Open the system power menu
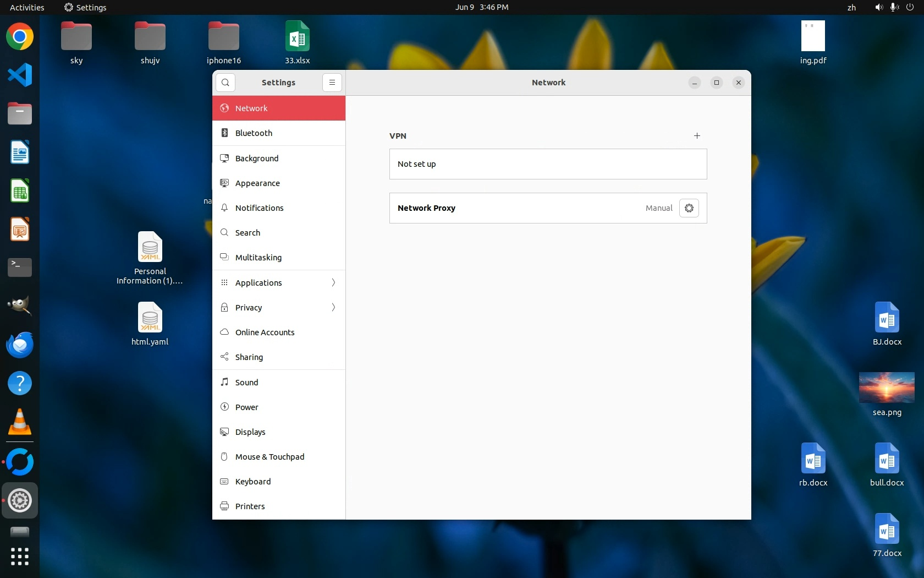Viewport: 924px width, 578px height. pos(910,7)
